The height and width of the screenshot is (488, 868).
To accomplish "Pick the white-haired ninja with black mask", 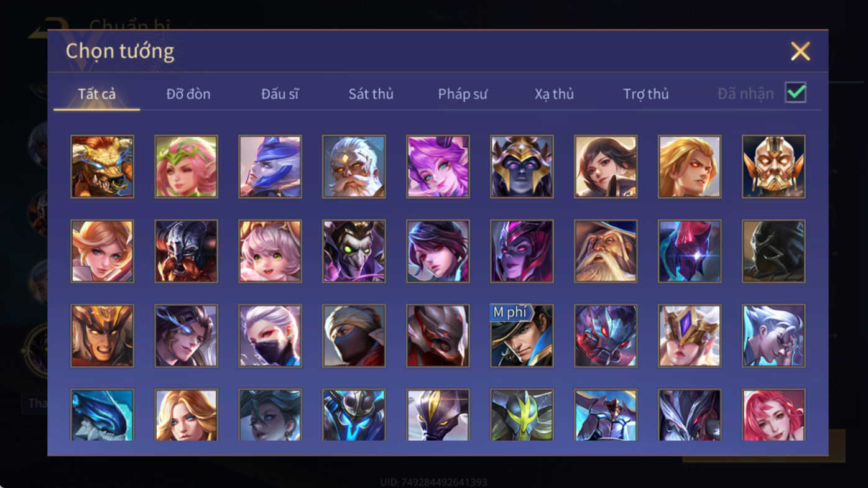I will pyautogui.click(x=270, y=336).
